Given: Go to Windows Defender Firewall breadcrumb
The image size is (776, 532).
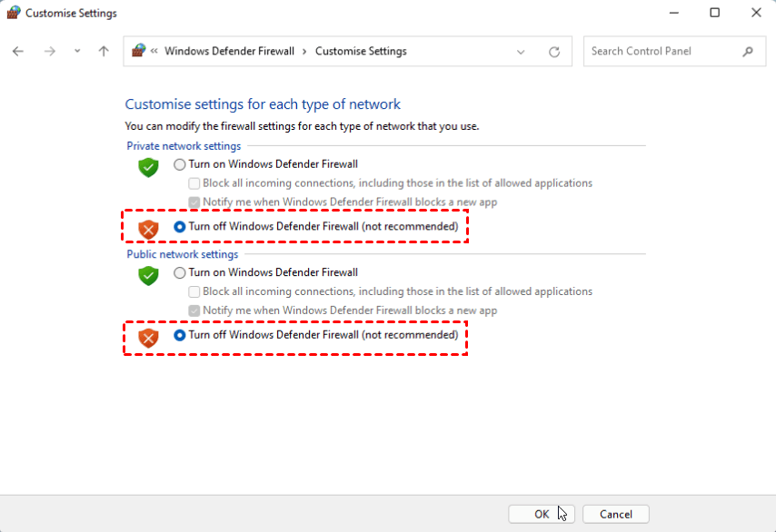Looking at the screenshot, I should (229, 52).
